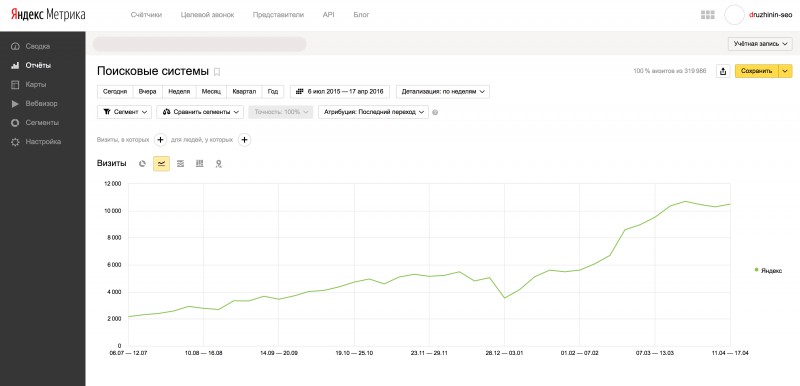Click the counter search field

pyautogui.click(x=199, y=44)
